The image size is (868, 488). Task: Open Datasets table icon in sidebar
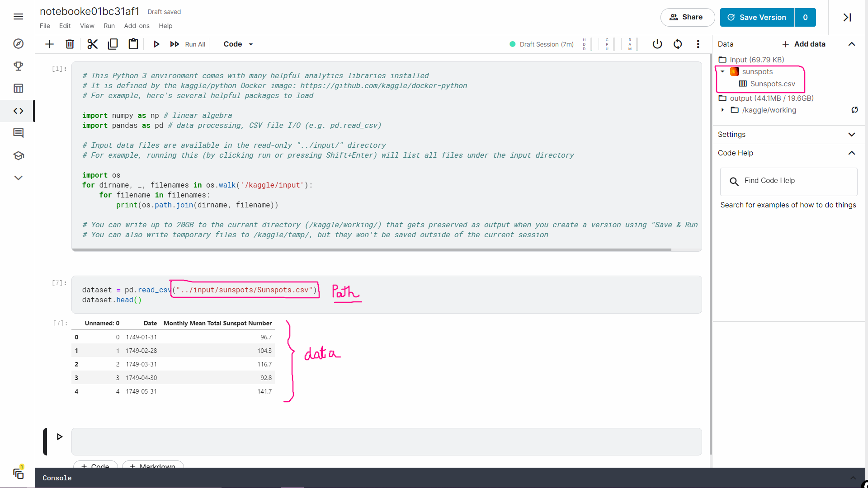point(18,88)
